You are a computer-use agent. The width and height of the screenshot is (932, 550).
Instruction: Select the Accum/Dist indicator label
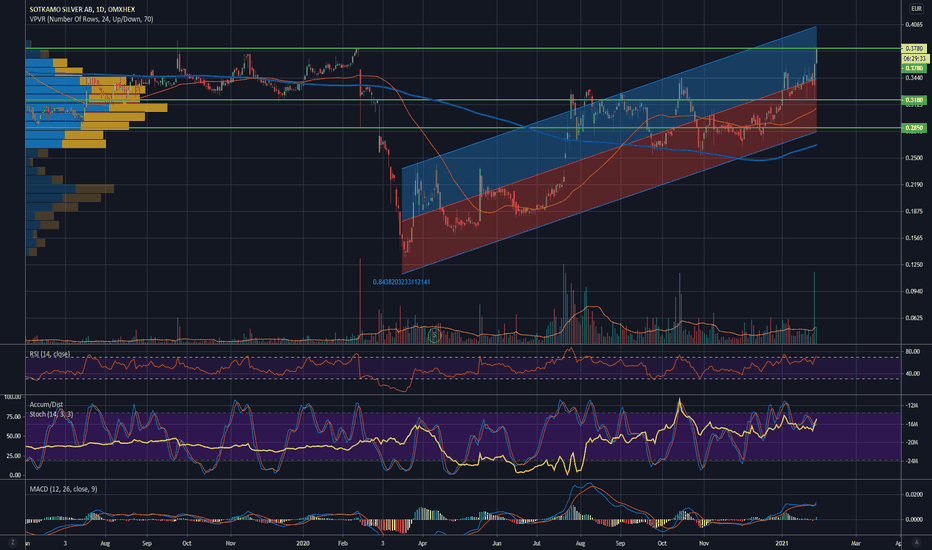pos(46,404)
